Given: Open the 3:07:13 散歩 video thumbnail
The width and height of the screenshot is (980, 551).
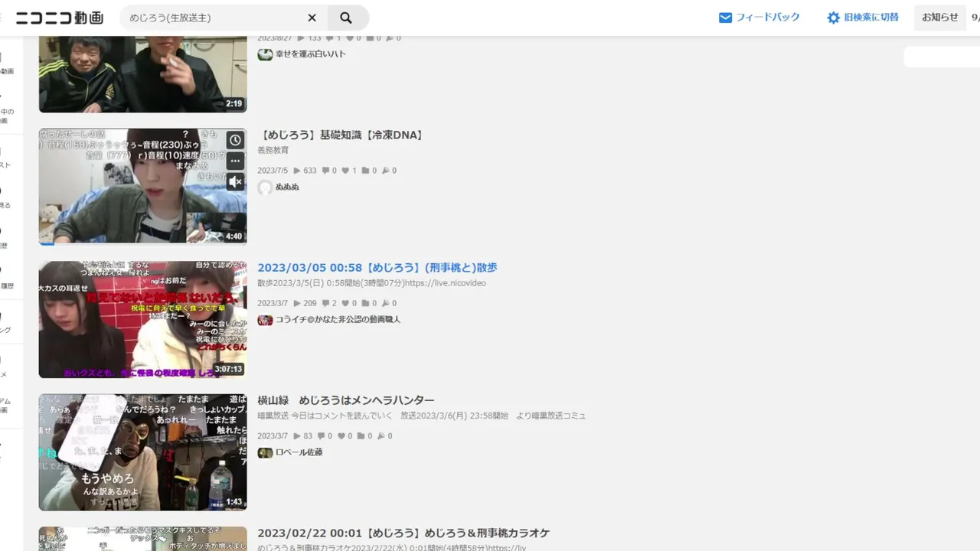Looking at the screenshot, I should coord(143,319).
